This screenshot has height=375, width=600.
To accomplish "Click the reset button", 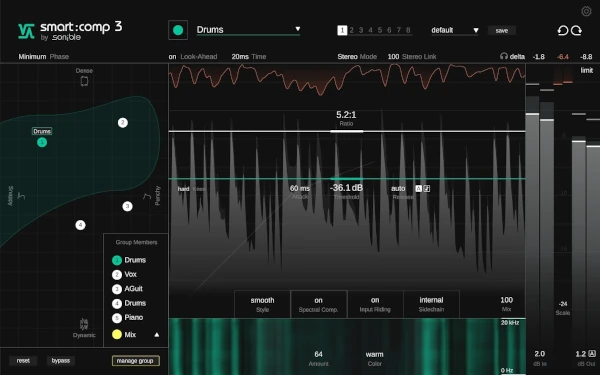I will tap(23, 360).
